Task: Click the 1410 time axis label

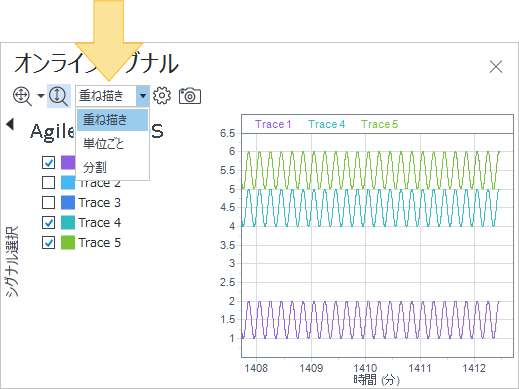Action: [x=365, y=368]
